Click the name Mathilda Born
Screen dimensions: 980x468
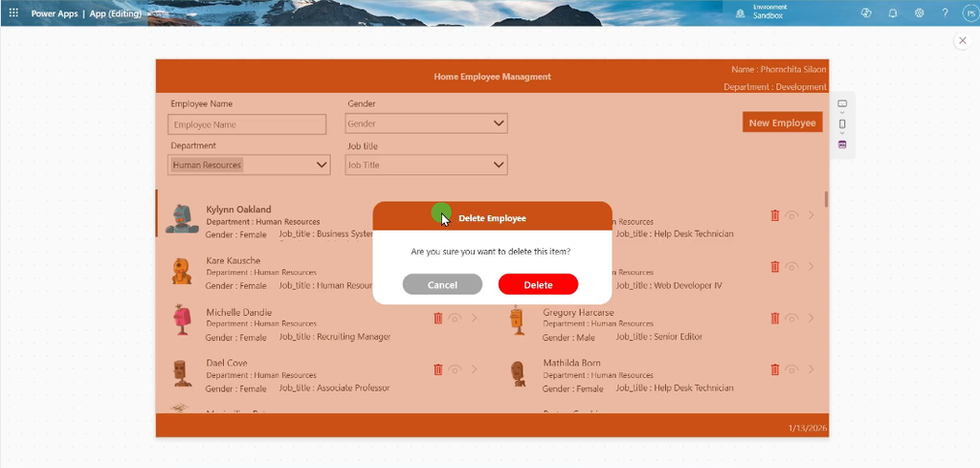pyautogui.click(x=572, y=363)
